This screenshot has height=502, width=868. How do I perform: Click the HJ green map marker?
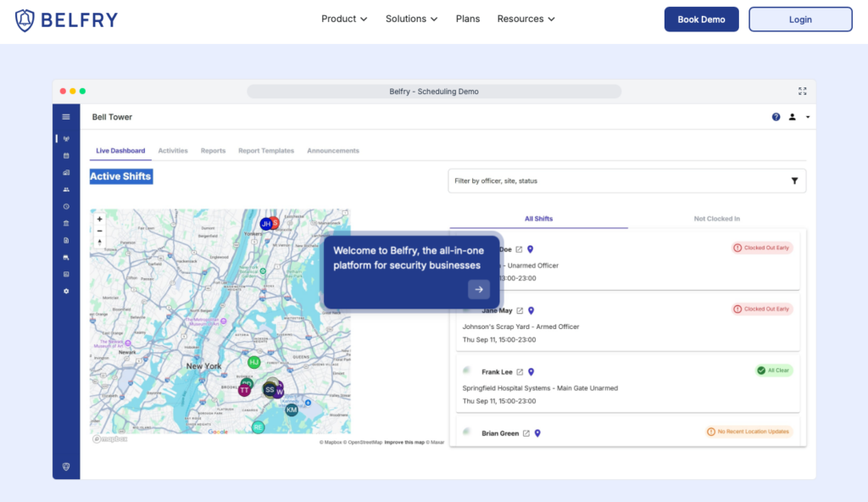click(x=254, y=362)
